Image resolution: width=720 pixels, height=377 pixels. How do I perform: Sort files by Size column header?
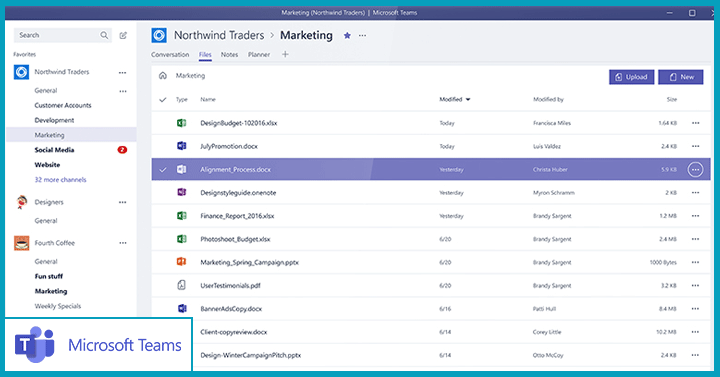[672, 100]
